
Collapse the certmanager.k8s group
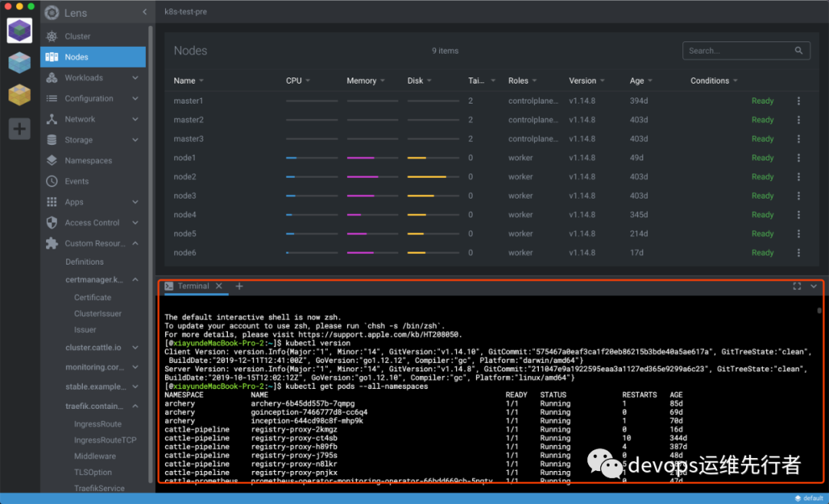(135, 279)
